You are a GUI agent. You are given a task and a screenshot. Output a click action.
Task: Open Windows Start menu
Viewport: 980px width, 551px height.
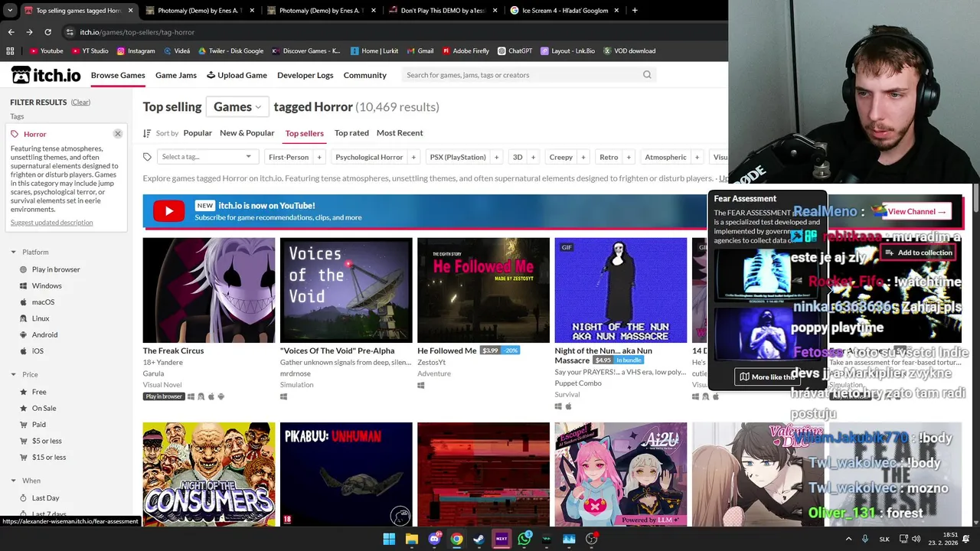[x=389, y=539]
